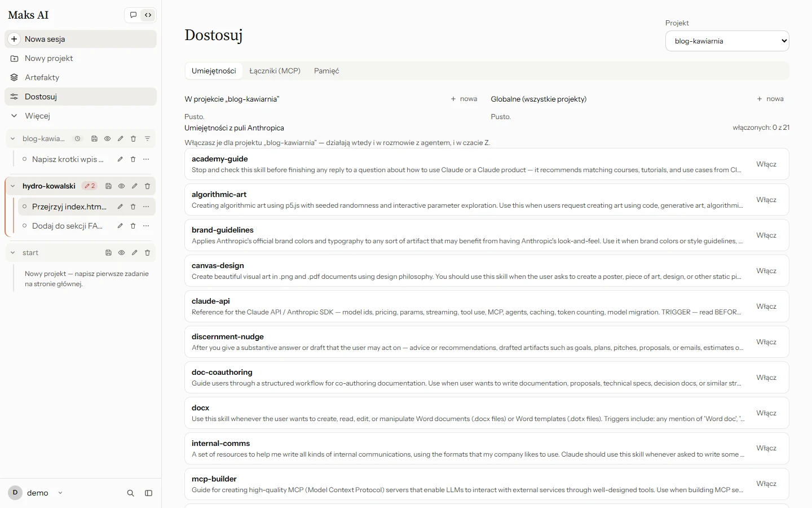Click the pencil icon for the blog-kawiarnia project
Screen dimensions: 812x508
click(120, 139)
